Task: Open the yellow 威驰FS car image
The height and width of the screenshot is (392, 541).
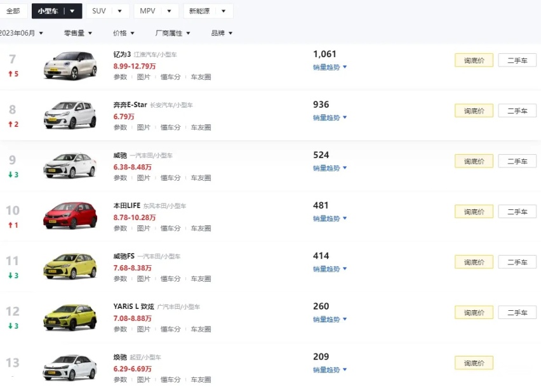Action: point(70,266)
